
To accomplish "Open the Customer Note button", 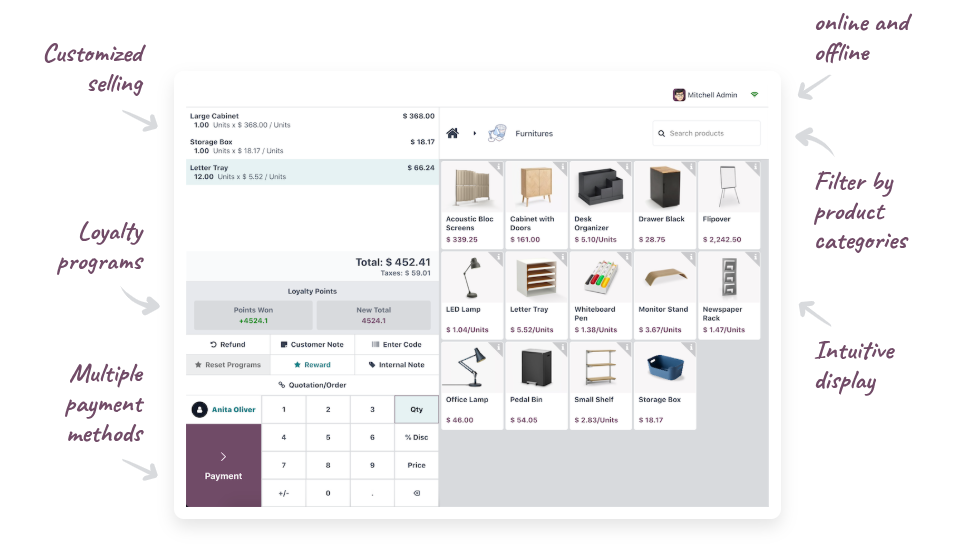I will (312, 344).
